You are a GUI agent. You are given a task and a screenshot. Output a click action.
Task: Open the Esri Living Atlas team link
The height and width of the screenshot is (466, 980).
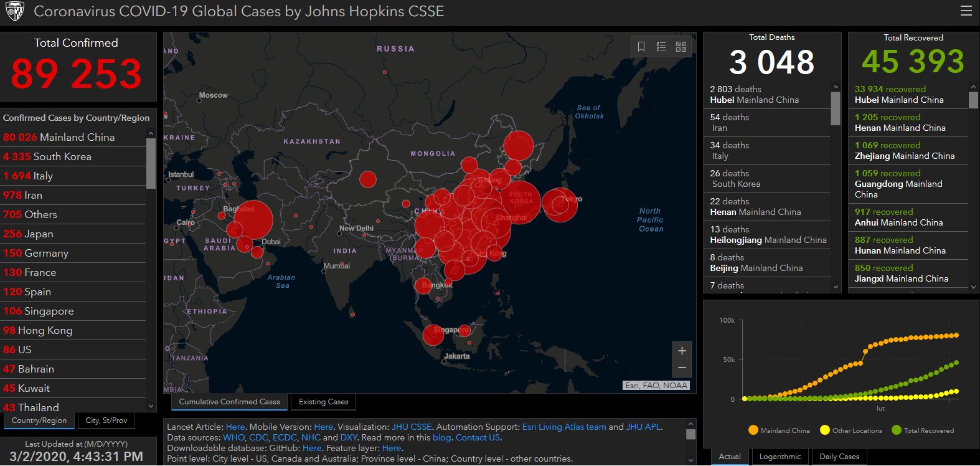(564, 427)
